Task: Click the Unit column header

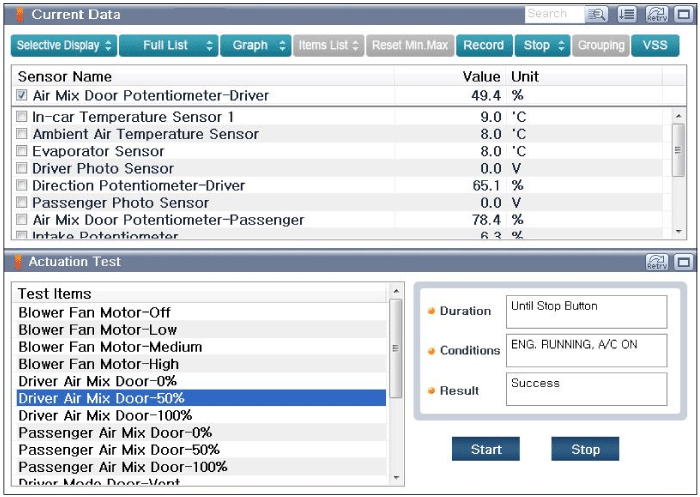Action: coord(584,76)
